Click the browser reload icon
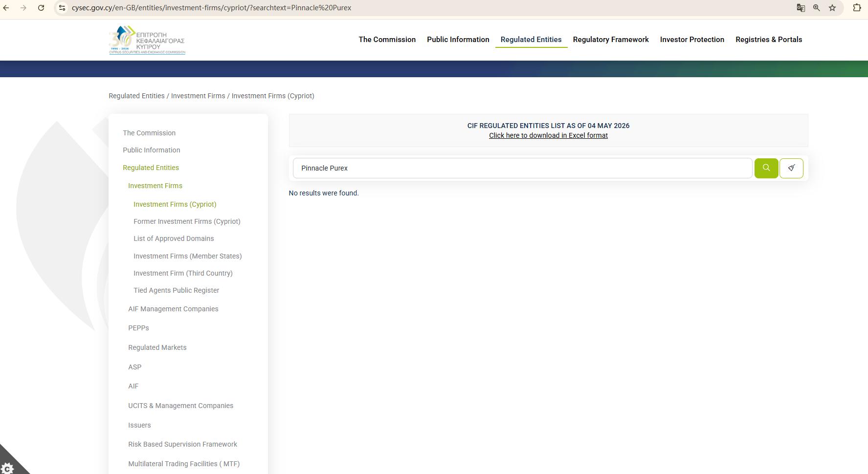The height and width of the screenshot is (474, 868). [x=41, y=8]
